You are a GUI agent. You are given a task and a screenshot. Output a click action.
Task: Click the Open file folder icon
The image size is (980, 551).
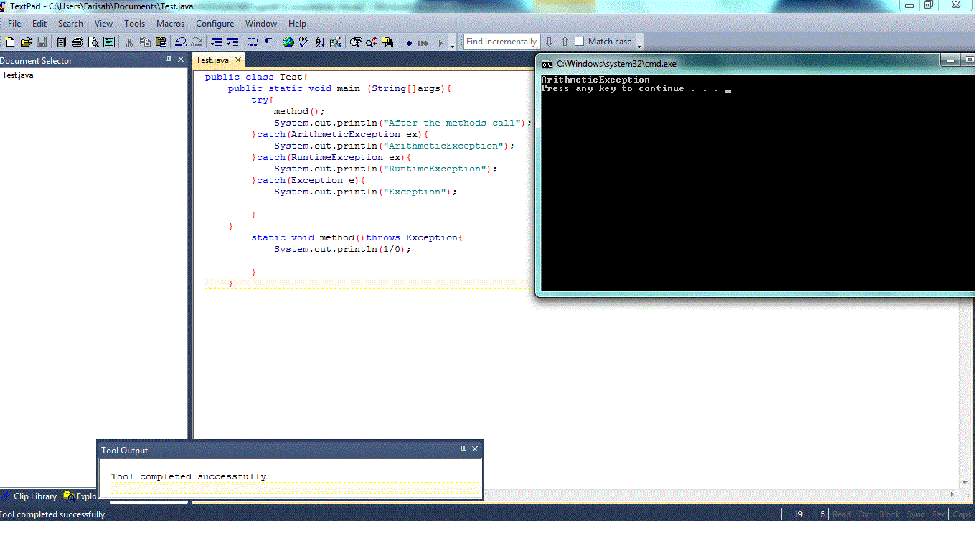[26, 42]
